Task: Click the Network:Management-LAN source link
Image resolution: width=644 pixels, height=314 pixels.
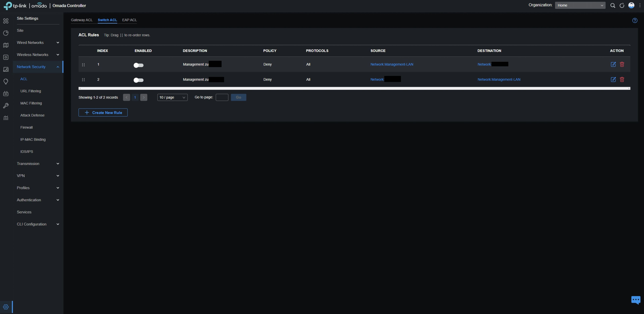Action: point(391,64)
